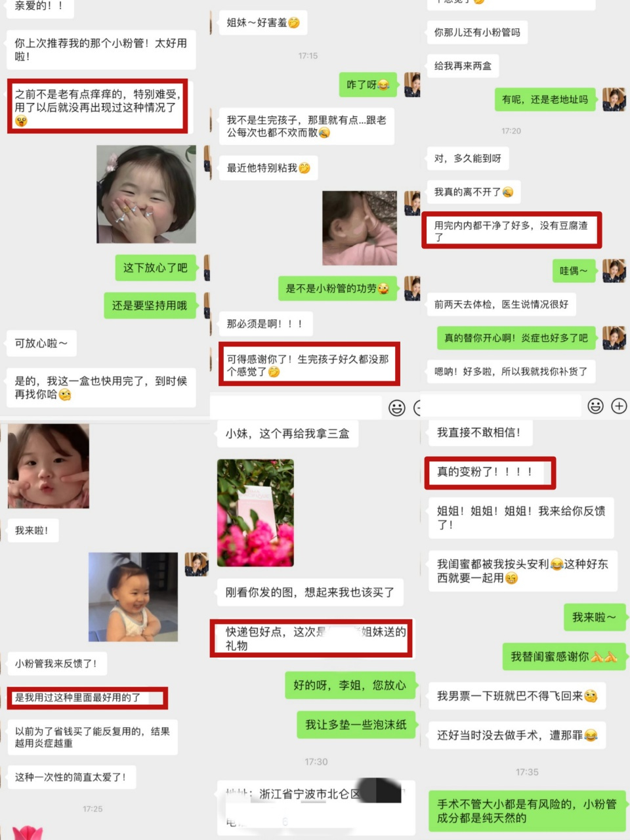Tap the message 给我再来两盒

point(463,66)
